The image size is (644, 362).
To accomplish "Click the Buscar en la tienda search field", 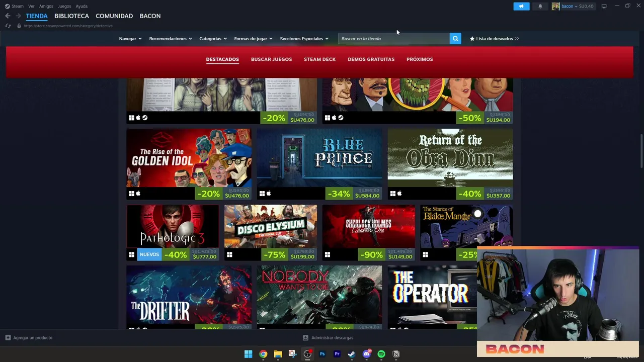I will point(394,39).
